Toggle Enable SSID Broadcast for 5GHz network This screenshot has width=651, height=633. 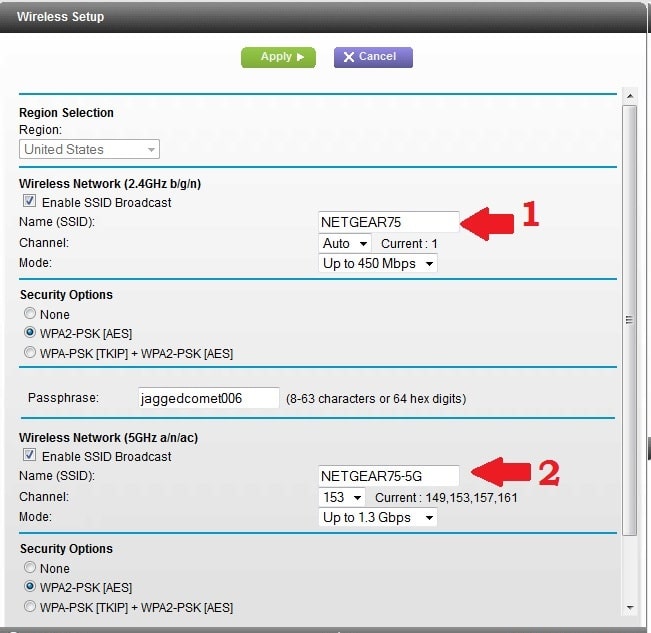coord(29,457)
